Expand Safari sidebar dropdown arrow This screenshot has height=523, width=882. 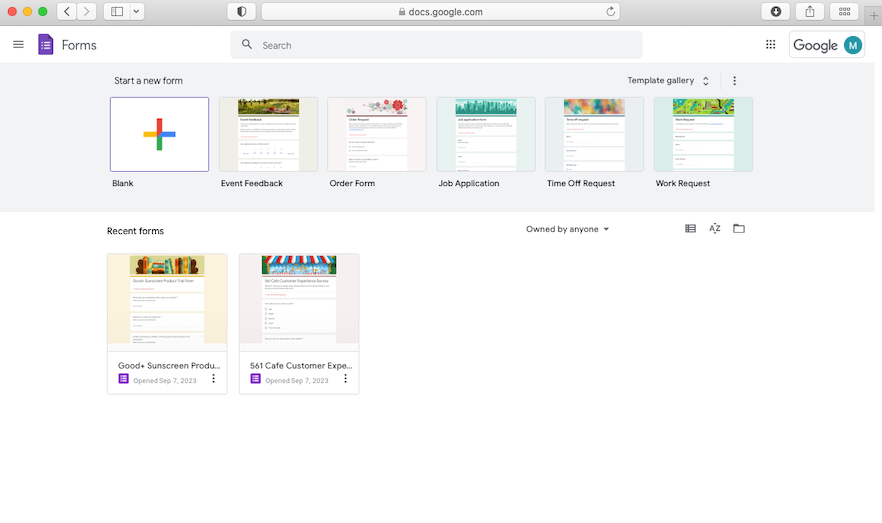136,12
